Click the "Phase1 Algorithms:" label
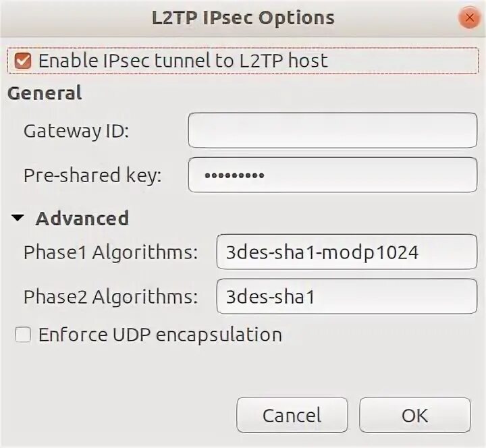 pos(111,253)
